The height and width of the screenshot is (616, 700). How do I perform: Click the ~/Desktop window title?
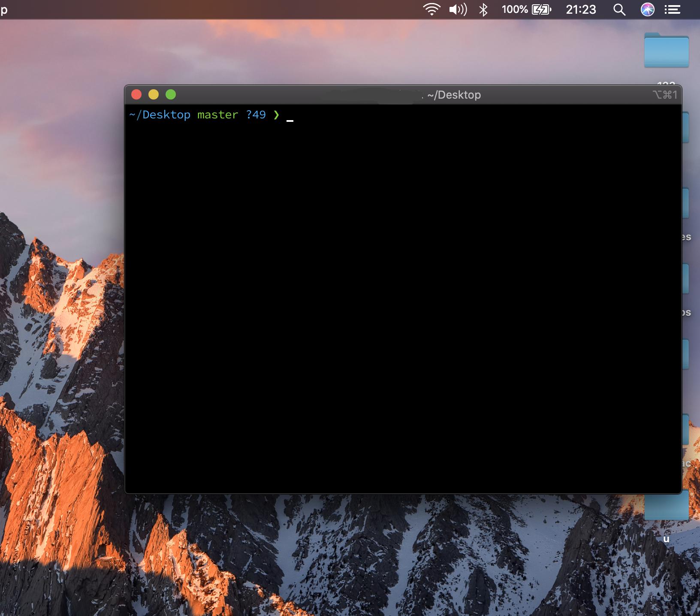pyautogui.click(x=454, y=95)
